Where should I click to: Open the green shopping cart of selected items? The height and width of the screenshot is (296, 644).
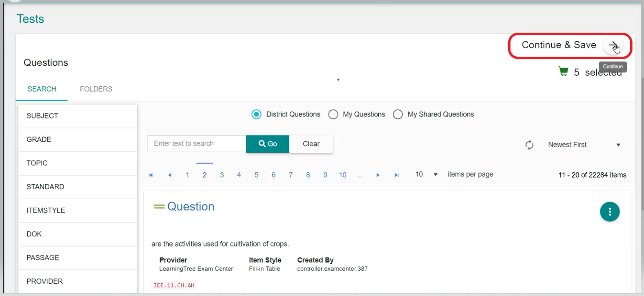pyautogui.click(x=563, y=72)
